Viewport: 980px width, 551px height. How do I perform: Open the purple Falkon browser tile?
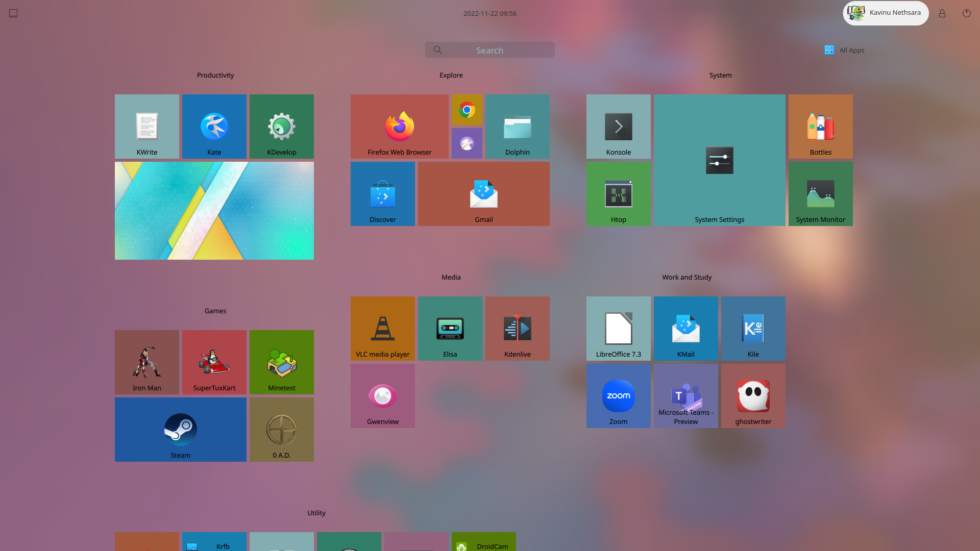click(x=467, y=143)
